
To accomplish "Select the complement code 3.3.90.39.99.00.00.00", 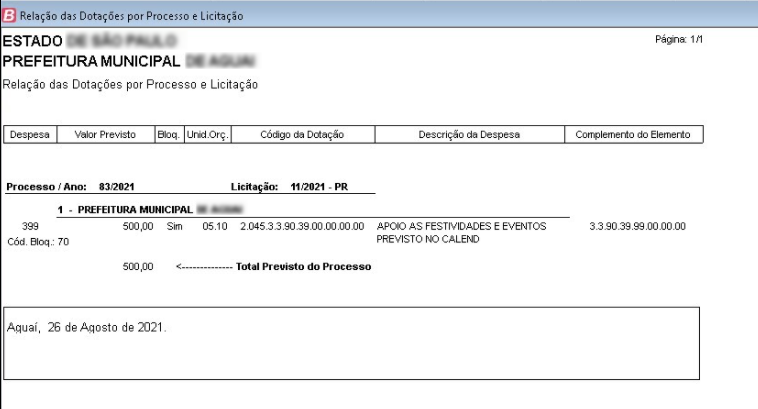I will pos(638,227).
